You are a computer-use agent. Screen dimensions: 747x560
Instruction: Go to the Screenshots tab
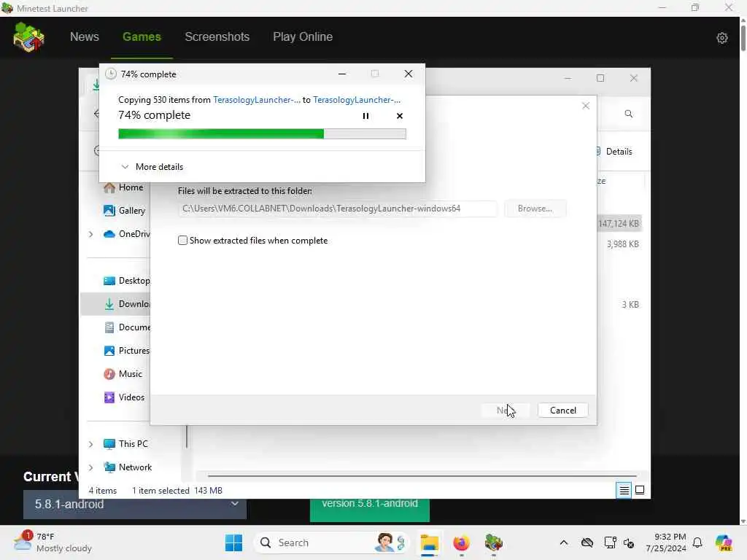[x=217, y=36]
